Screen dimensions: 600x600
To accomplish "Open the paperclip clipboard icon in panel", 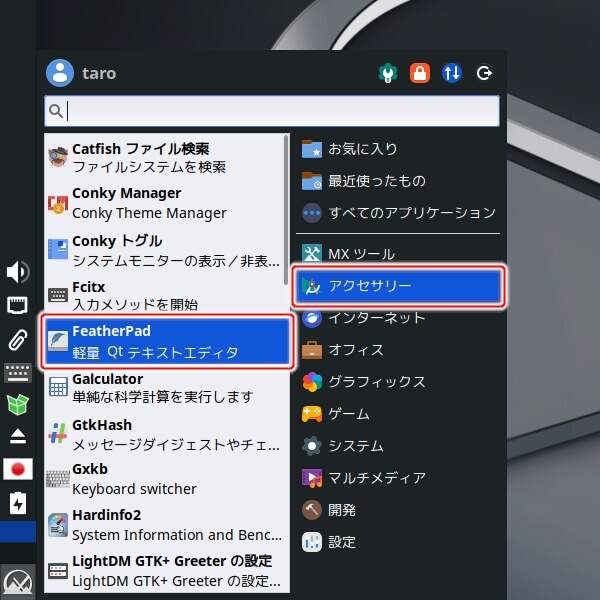I will click(17, 339).
